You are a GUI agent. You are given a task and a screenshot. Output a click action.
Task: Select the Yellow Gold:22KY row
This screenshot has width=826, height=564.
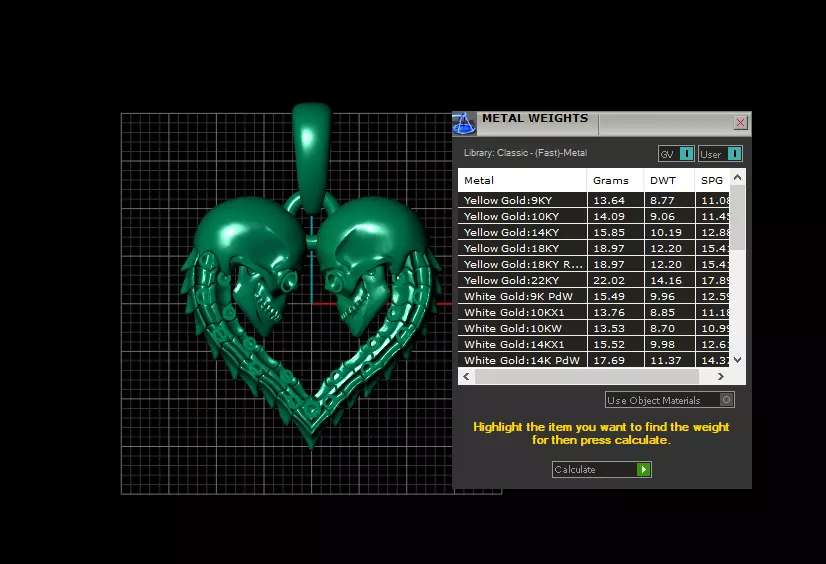pyautogui.click(x=594, y=280)
